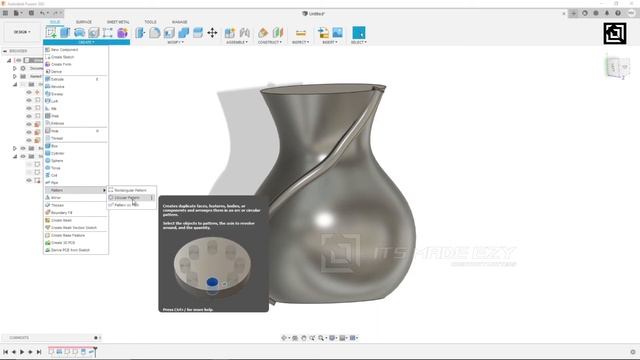
Task: Click the Fillet icon in Modify
Action: (155, 32)
